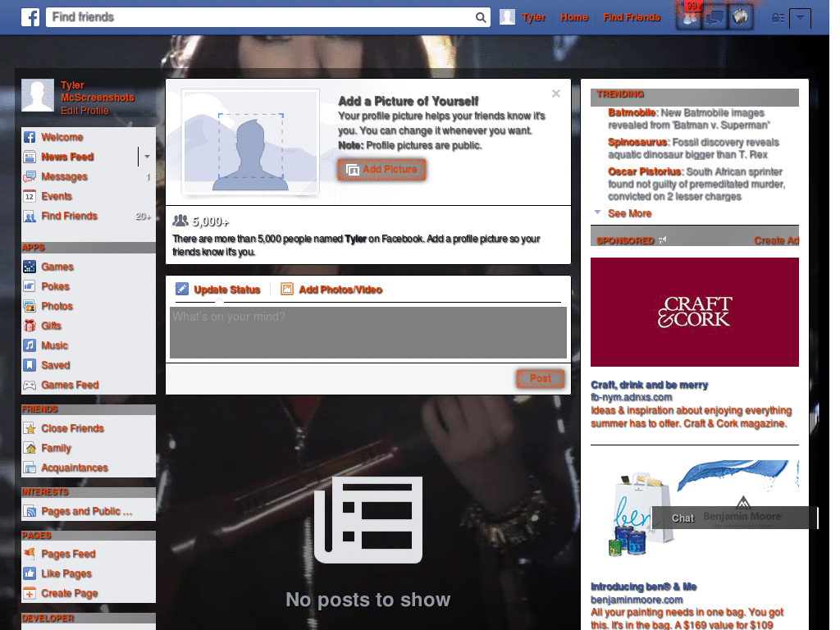Expand trending topics See More arrow
The width and height of the screenshot is (840, 630).
[597, 212]
